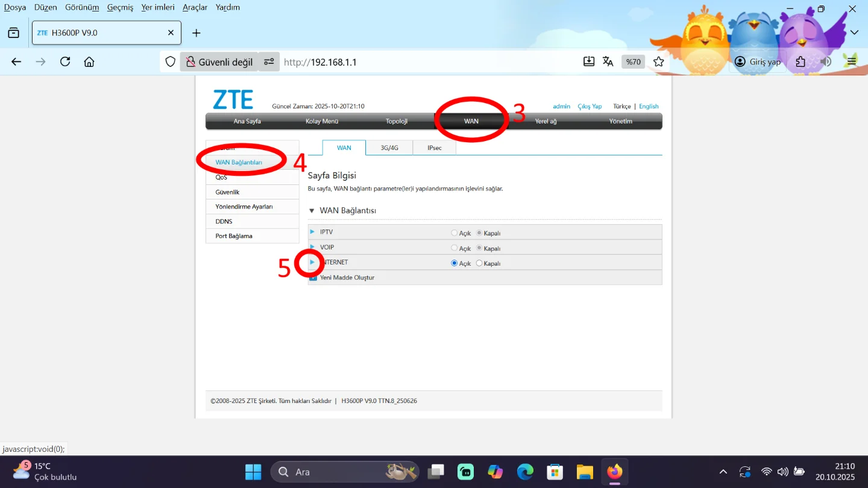Open the Geçmiş menu
This screenshot has width=868, height=488.
click(x=120, y=7)
